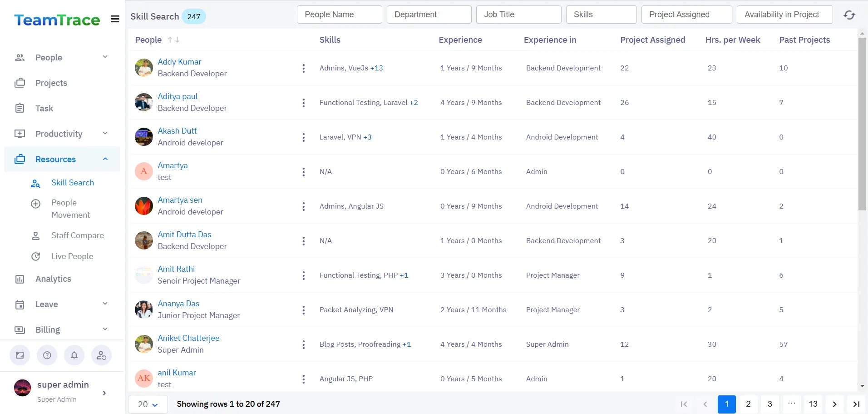Image resolution: width=868 pixels, height=414 pixels.
Task: Click the refresh icon next to filters
Action: point(849,15)
